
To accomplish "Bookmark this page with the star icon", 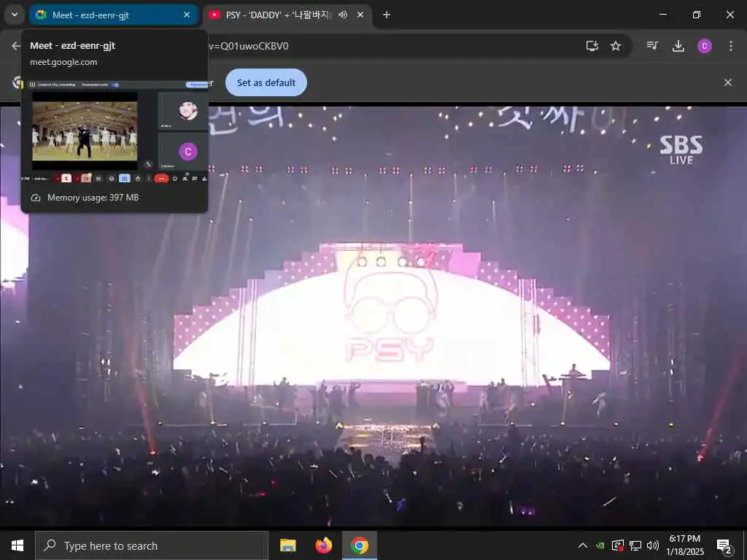I will [616, 46].
